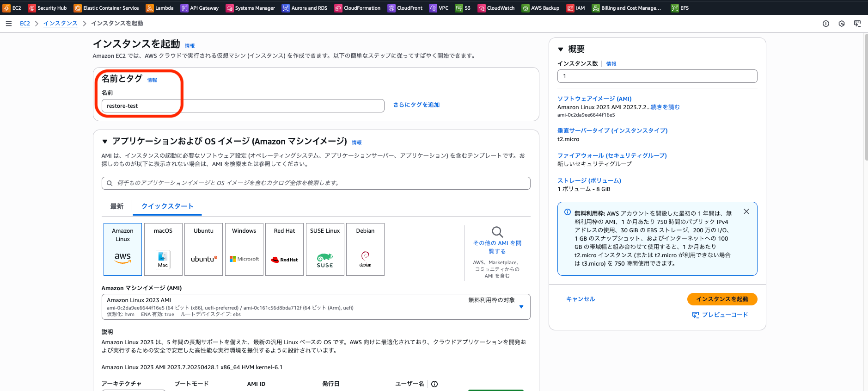This screenshot has height=391, width=868.
Task: Open the EFS service bookmark
Action: 680,8
